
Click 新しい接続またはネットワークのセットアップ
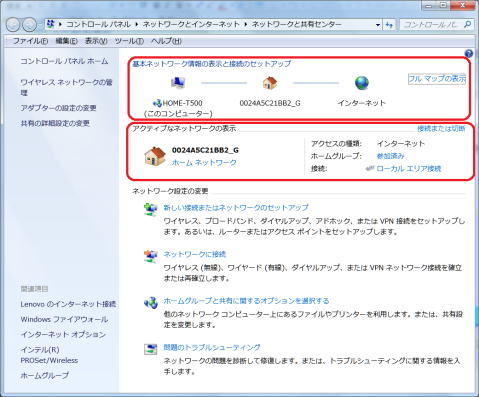(x=236, y=208)
